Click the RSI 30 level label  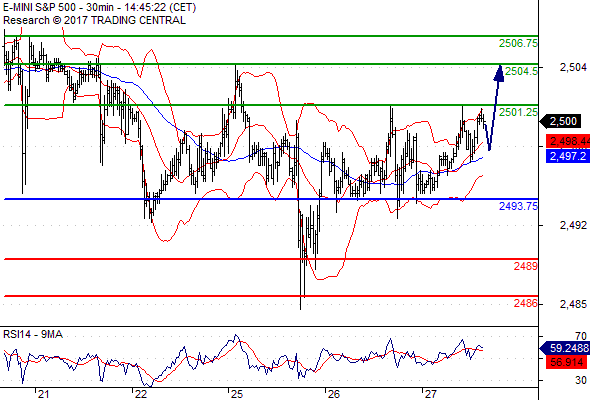click(581, 380)
